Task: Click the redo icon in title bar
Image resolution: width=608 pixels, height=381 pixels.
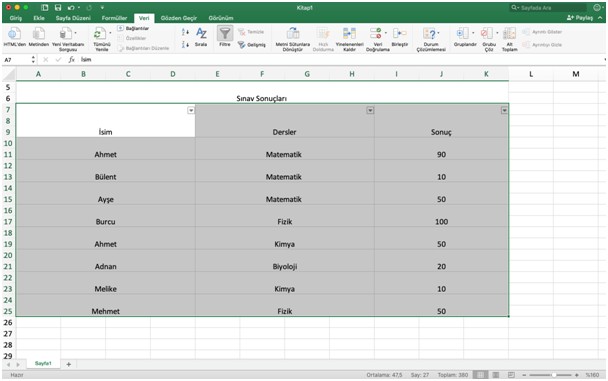Action: tap(89, 7)
